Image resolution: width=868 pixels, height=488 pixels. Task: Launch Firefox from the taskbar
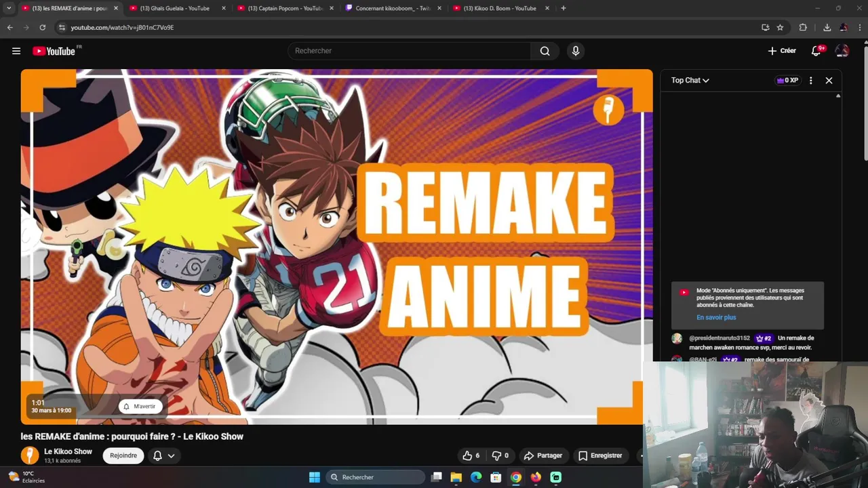pyautogui.click(x=536, y=477)
